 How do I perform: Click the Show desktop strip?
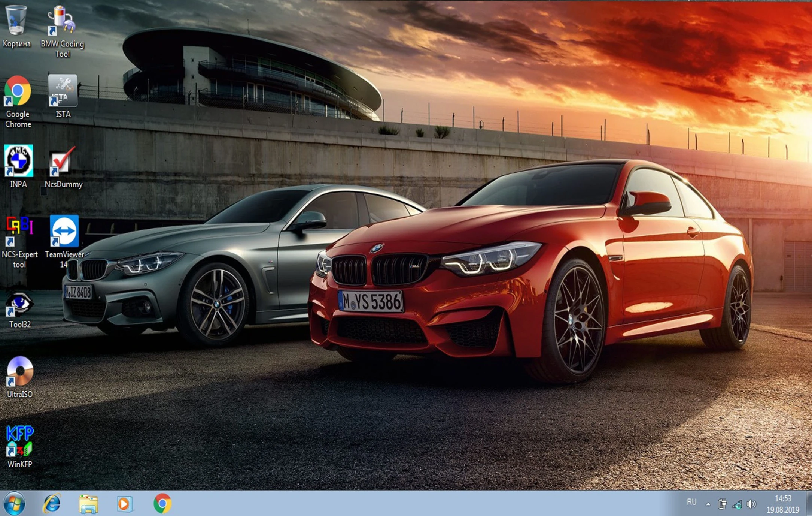point(809,503)
